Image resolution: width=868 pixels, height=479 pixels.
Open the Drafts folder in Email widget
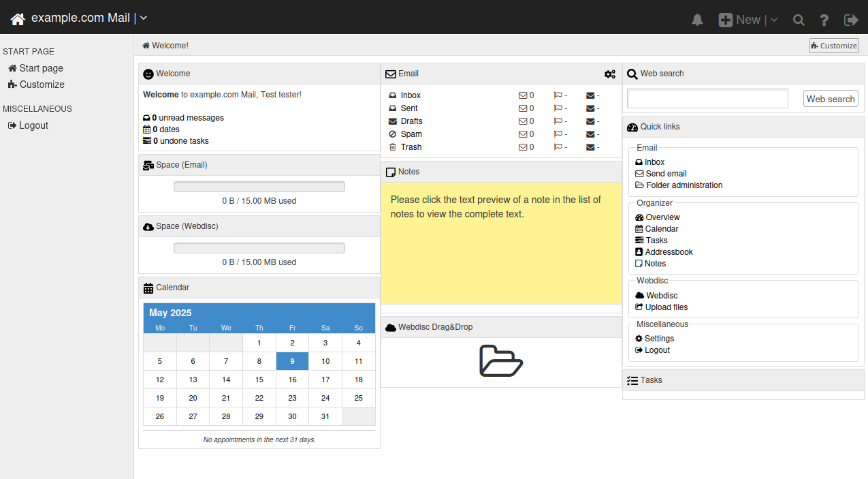click(x=411, y=121)
